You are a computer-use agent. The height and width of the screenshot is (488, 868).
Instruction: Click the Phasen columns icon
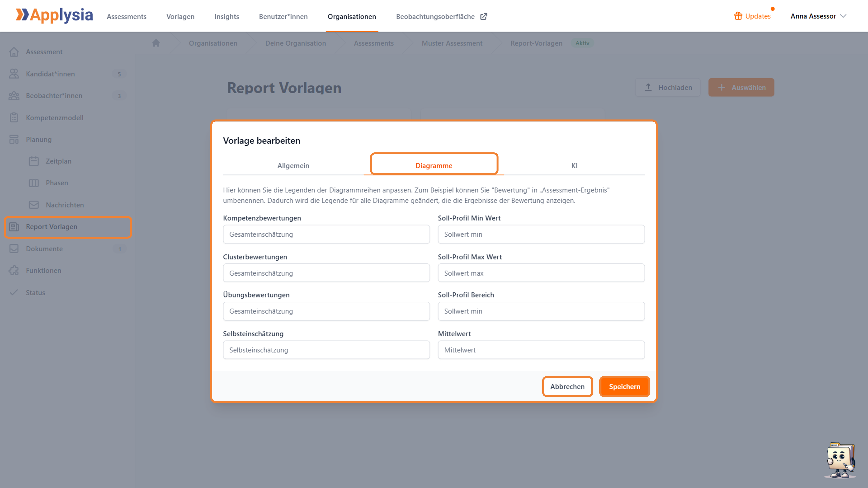click(34, 183)
